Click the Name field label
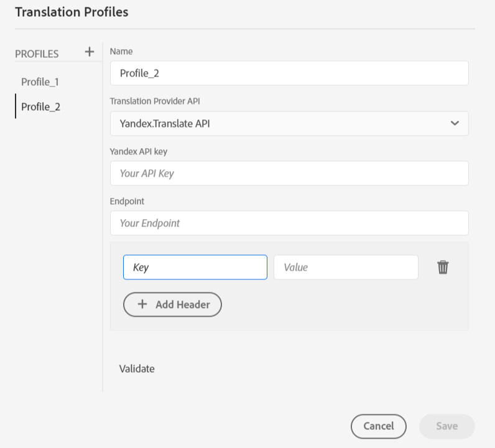The image size is (495, 448). point(121,51)
